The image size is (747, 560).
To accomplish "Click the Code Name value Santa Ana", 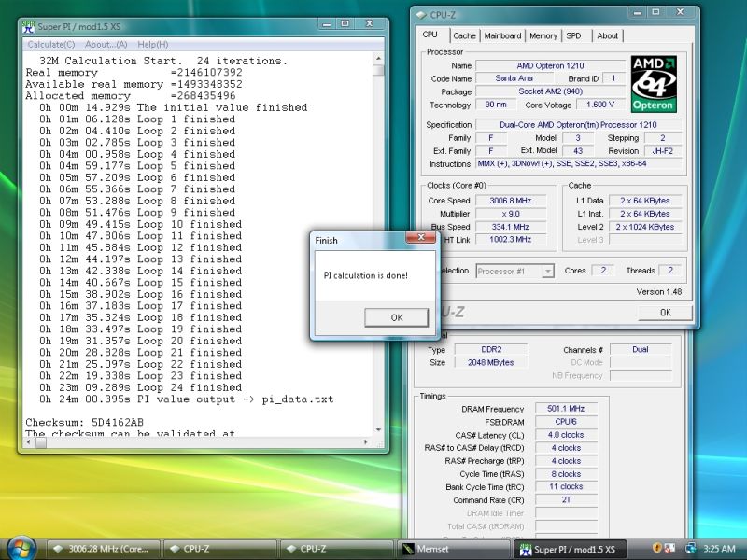I will pyautogui.click(x=514, y=78).
